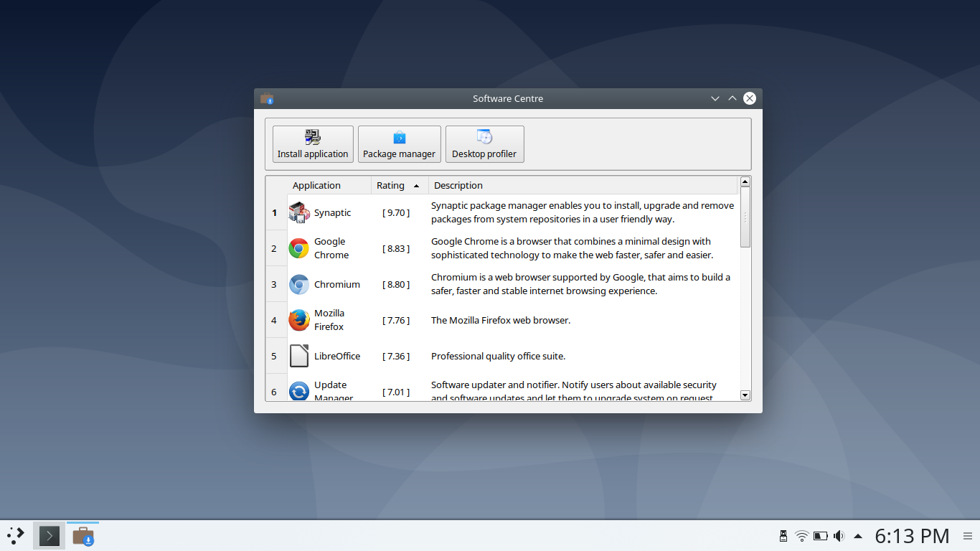Viewport: 980px width, 551px height.
Task: Click the network Wi-Fi status icon
Action: (800, 534)
